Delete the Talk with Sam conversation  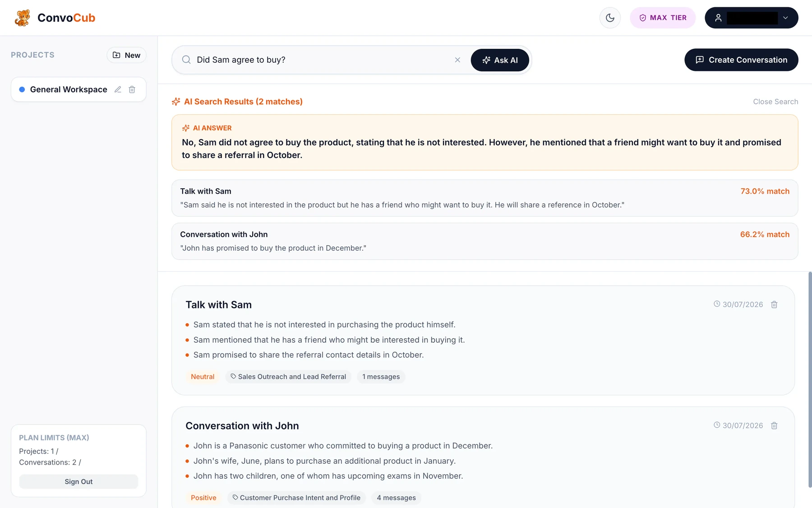click(774, 305)
